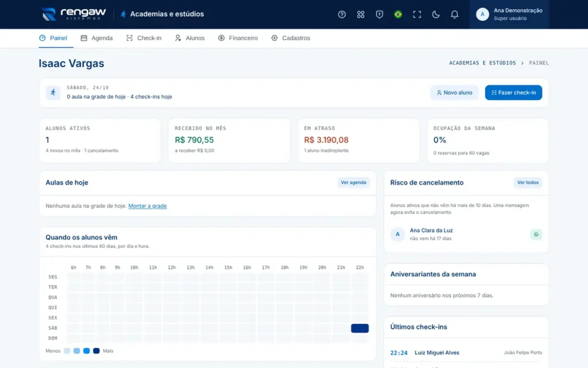Click the Cadastros gear icon
The image size is (588, 368).
274,38
